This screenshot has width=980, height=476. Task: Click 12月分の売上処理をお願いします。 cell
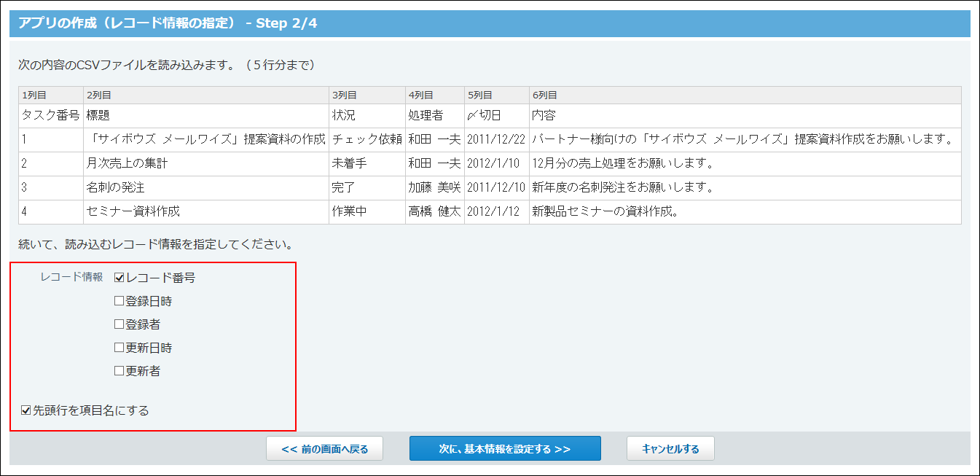pos(745,163)
